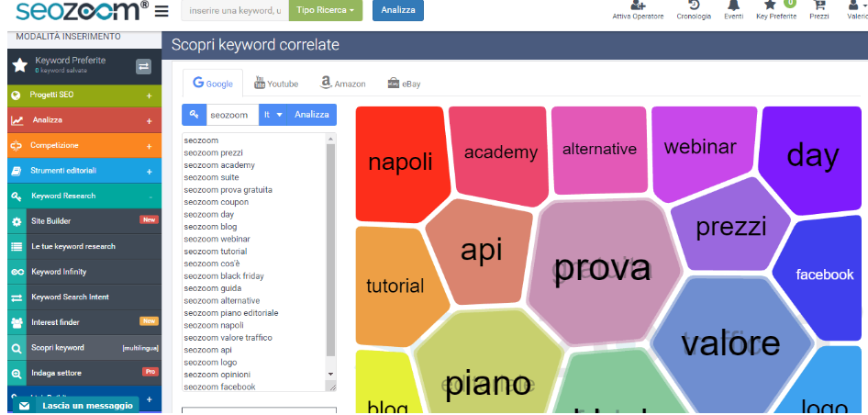Open the It language dropdown

click(273, 115)
